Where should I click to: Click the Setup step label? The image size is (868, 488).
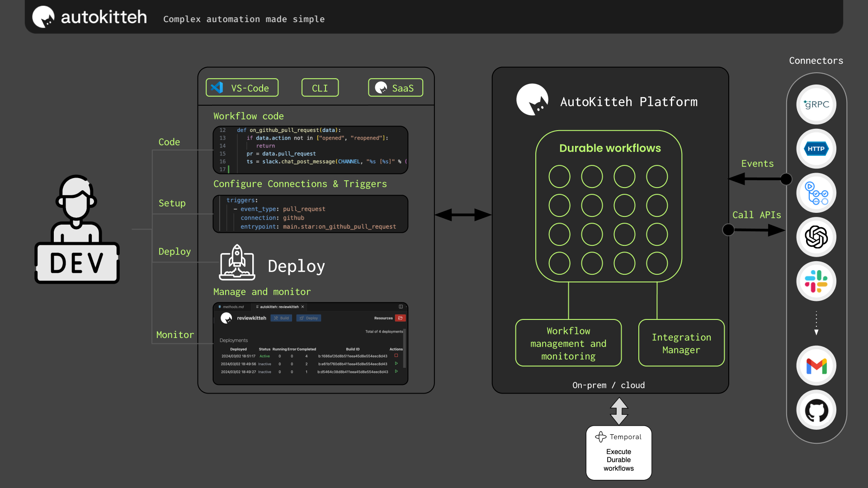tap(172, 203)
